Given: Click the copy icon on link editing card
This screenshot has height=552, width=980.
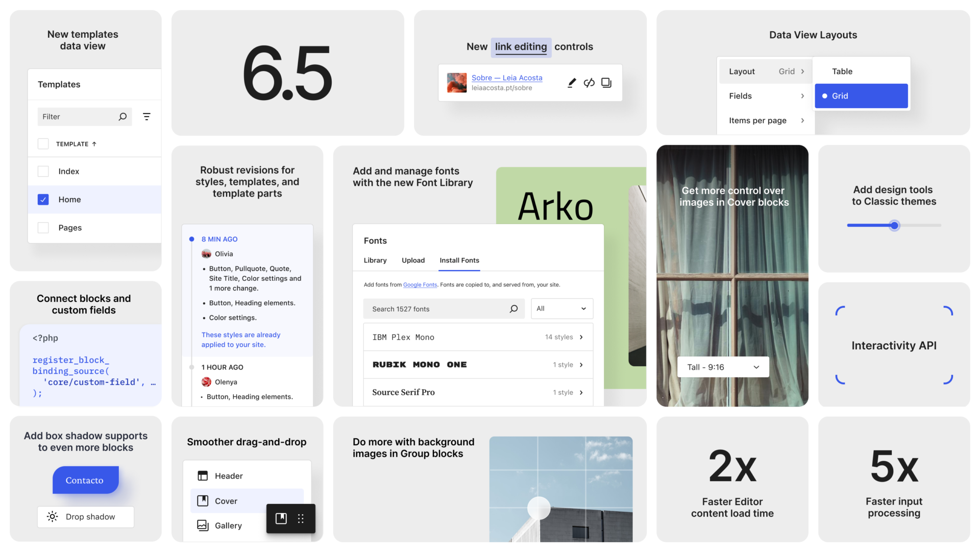Looking at the screenshot, I should [x=605, y=82].
